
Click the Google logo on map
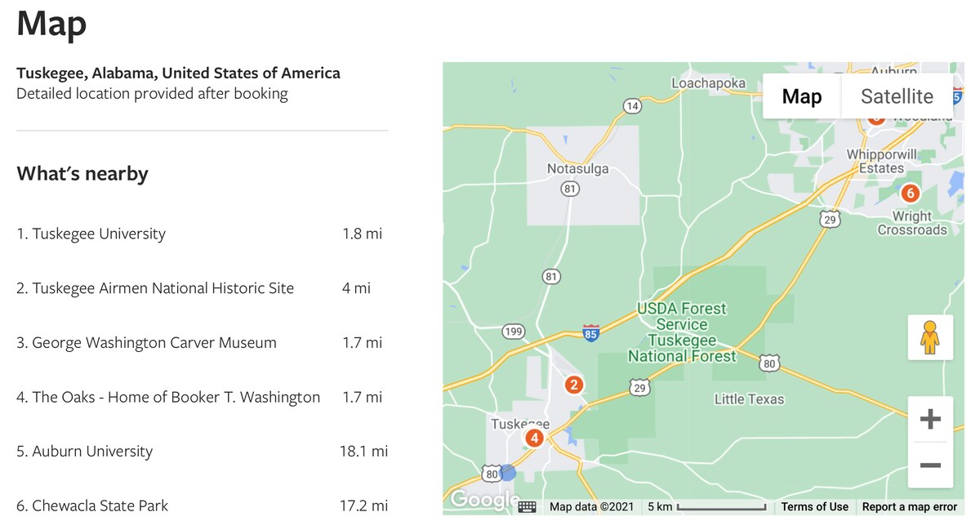[x=483, y=499]
